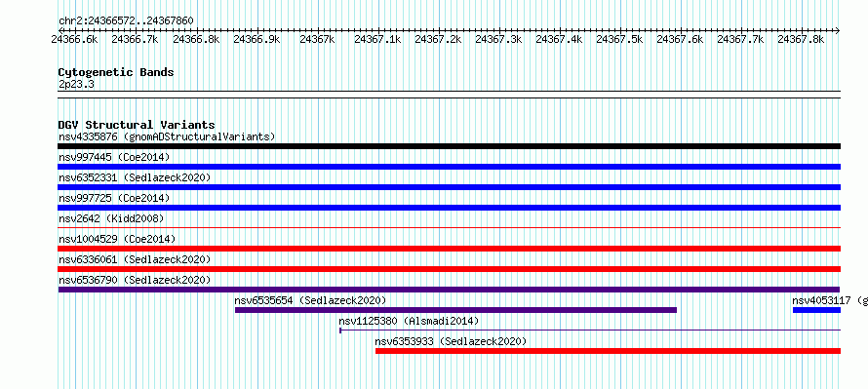
Task: Click the red nsv6353933 variant bar
Action: (x=608, y=351)
